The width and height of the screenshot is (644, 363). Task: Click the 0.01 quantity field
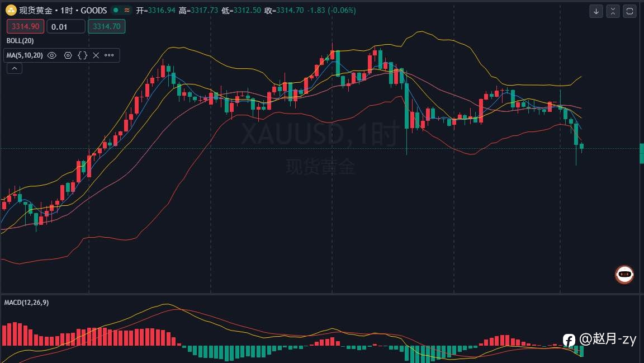tap(66, 27)
